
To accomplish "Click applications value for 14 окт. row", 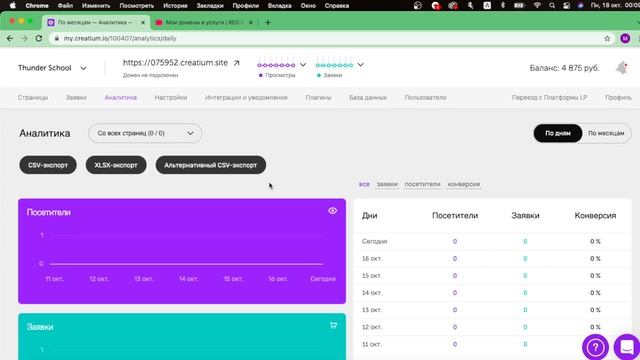I will point(525,293).
